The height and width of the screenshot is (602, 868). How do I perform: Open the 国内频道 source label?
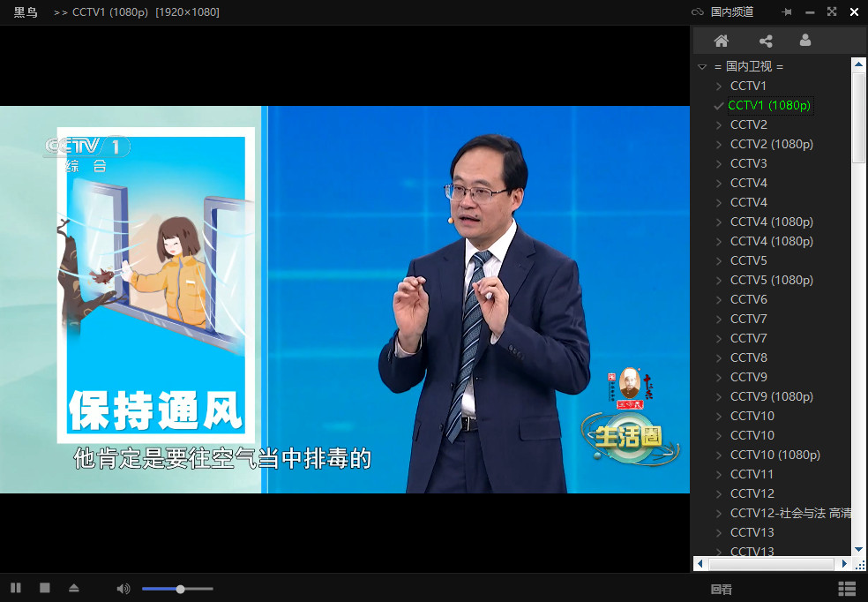click(x=732, y=11)
